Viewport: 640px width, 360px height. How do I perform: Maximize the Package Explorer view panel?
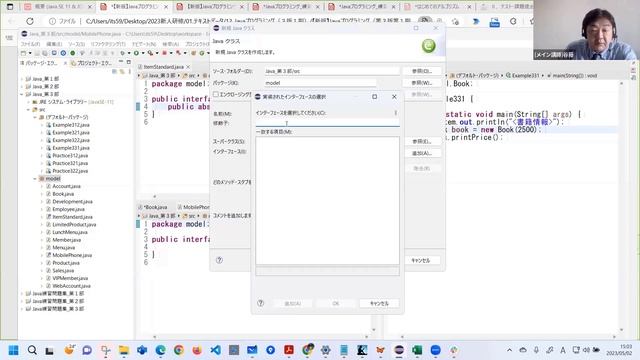(129, 62)
